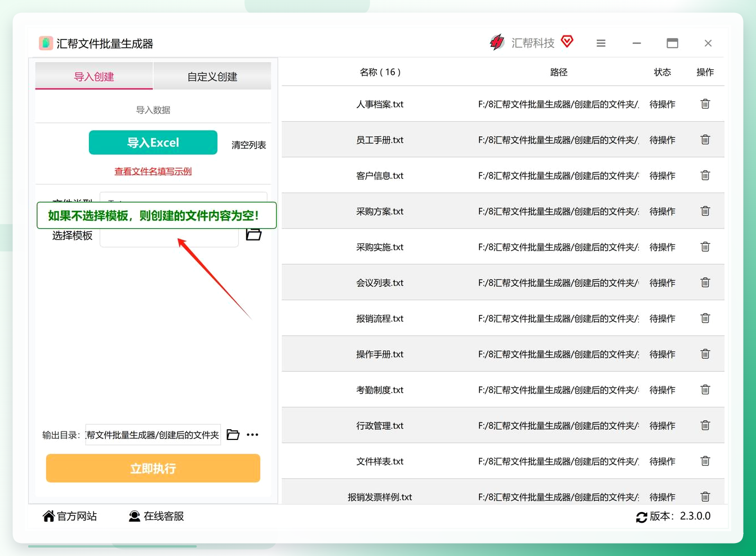
Task: Select the 考勤制度.txt file name
Action: click(380, 390)
